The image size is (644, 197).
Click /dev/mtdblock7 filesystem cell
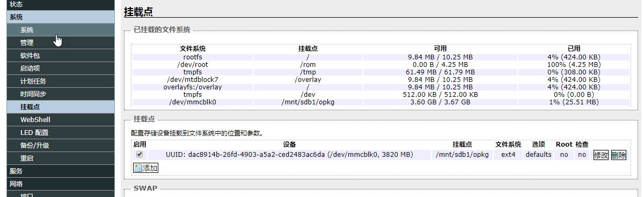(192, 79)
